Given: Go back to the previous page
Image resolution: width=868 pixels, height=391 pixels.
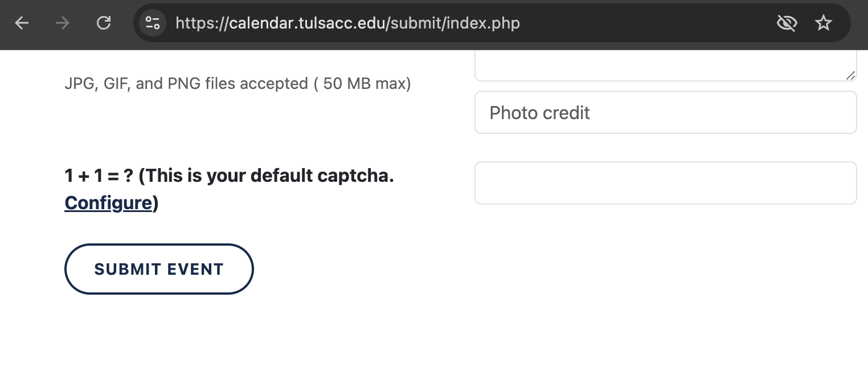Looking at the screenshot, I should 22,23.
